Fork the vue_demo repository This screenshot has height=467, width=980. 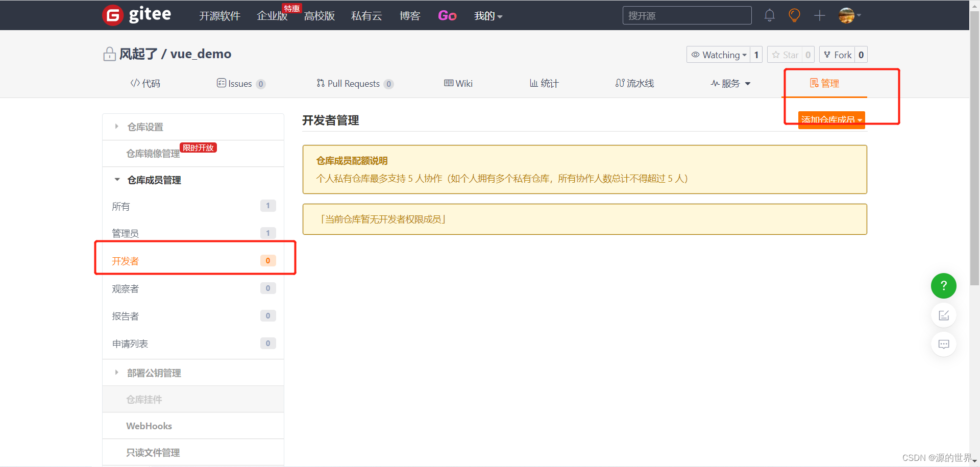point(837,55)
